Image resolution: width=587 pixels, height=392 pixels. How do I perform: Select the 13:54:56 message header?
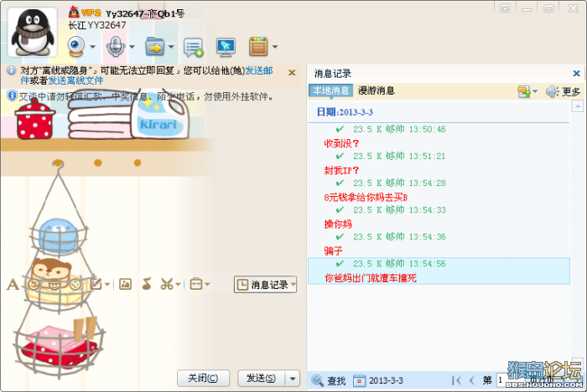point(391,264)
